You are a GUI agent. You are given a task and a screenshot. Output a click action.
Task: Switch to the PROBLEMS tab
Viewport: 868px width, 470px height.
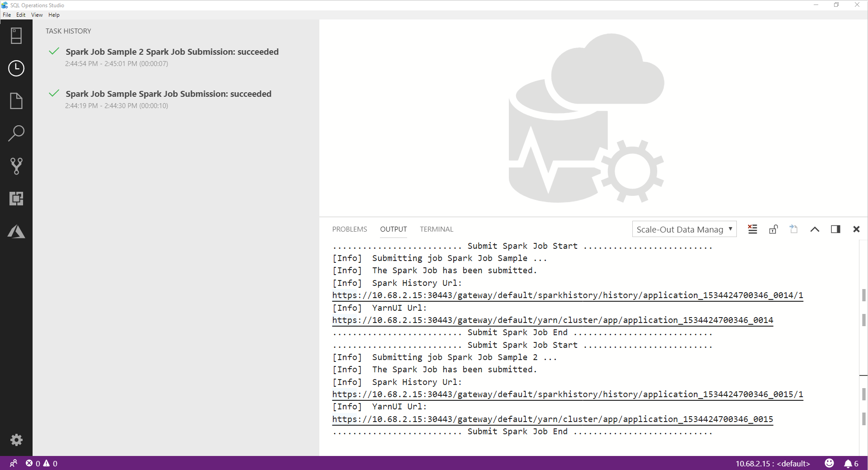pyautogui.click(x=350, y=229)
